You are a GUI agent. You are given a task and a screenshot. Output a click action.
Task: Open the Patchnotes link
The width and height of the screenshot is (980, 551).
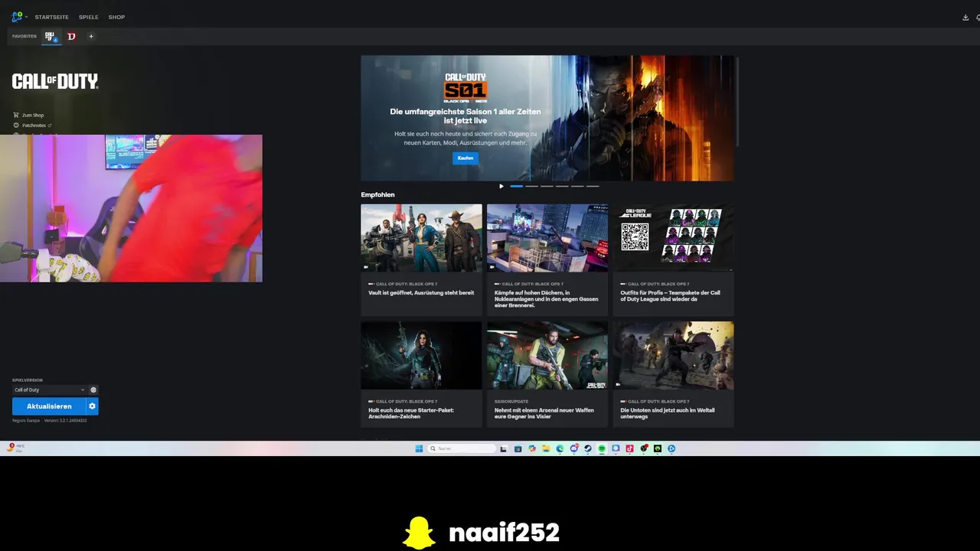[x=34, y=125]
